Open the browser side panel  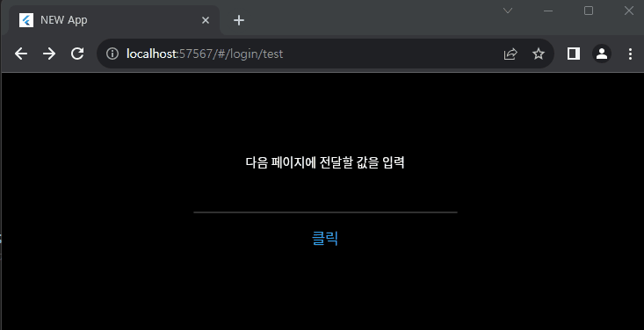(574, 54)
